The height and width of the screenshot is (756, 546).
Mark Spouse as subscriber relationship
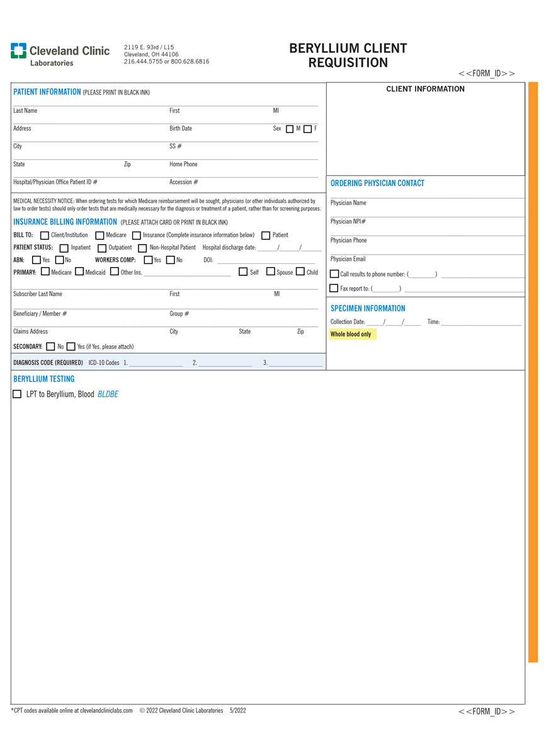271,272
